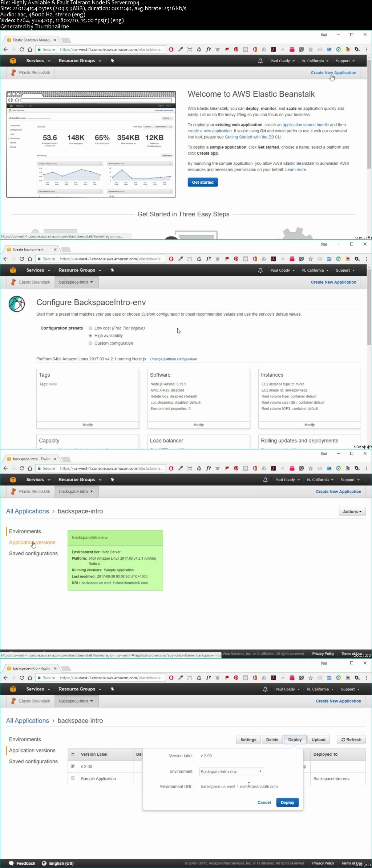The image size is (372, 868).
Task: Click the Get started button
Action: 203,182
